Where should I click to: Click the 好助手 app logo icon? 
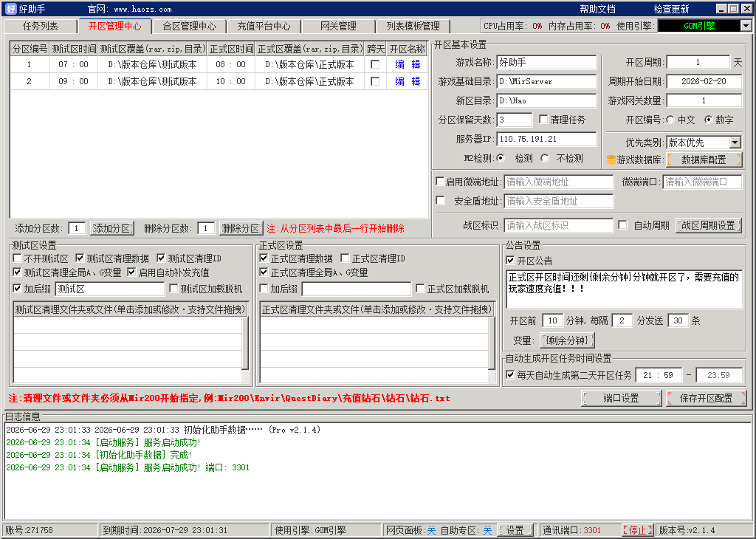coord(10,9)
